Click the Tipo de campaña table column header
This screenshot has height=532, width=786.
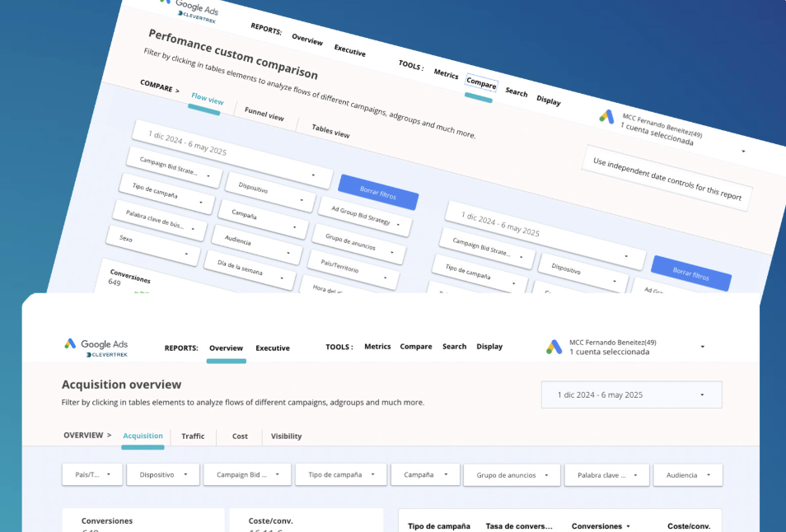[438, 526]
